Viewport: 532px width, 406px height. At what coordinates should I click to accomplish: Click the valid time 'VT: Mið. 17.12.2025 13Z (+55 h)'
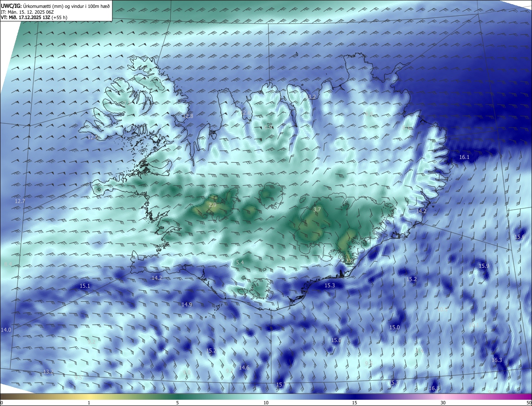[34, 17]
